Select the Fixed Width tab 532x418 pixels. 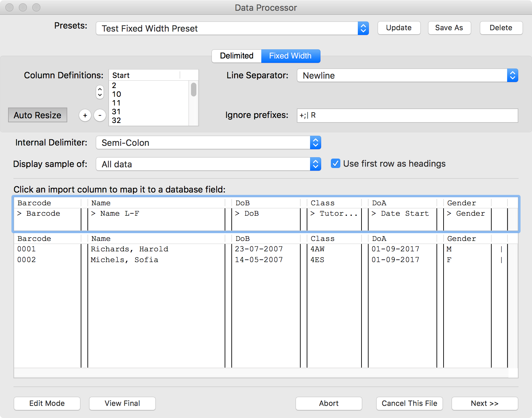click(291, 56)
